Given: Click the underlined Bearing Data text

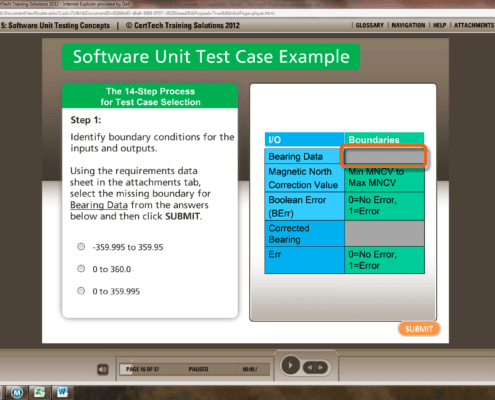Looking at the screenshot, I should [x=99, y=205].
